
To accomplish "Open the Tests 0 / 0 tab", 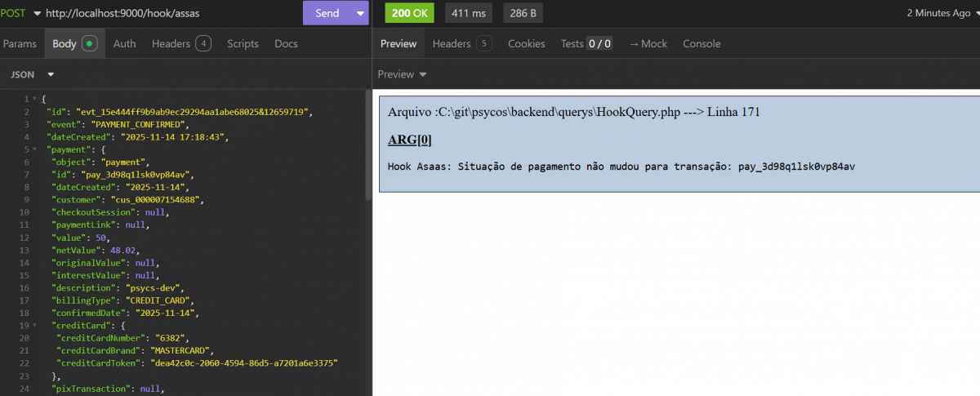I will click(586, 44).
